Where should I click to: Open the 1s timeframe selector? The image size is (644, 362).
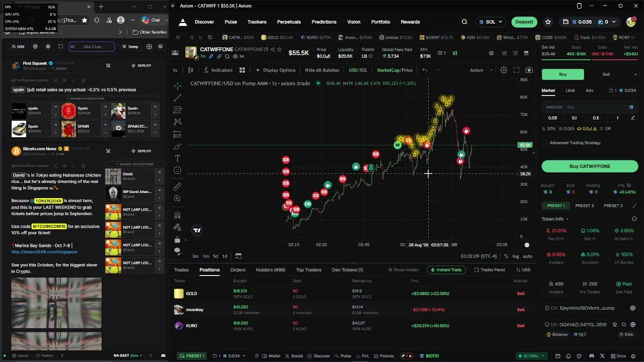tap(175, 70)
